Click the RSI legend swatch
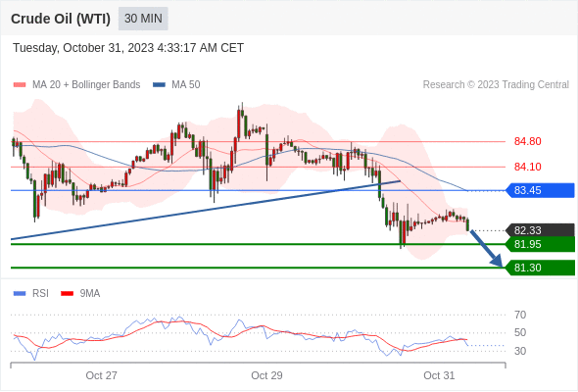This screenshot has height=392, width=578. [x=20, y=294]
